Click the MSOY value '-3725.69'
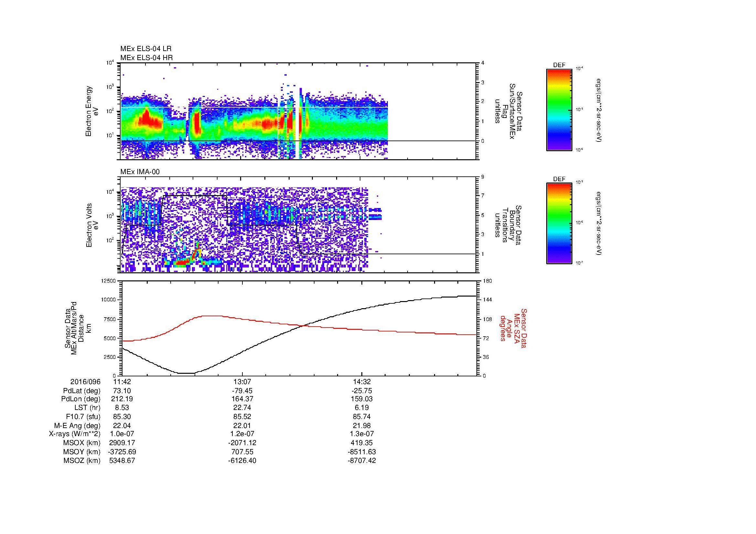Viewport: 756px width, 534px height. (122, 452)
